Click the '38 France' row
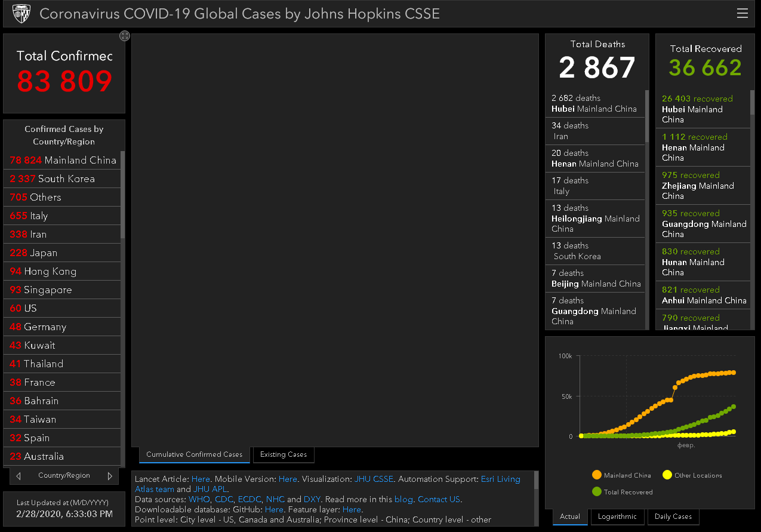The image size is (761, 532). [62, 382]
